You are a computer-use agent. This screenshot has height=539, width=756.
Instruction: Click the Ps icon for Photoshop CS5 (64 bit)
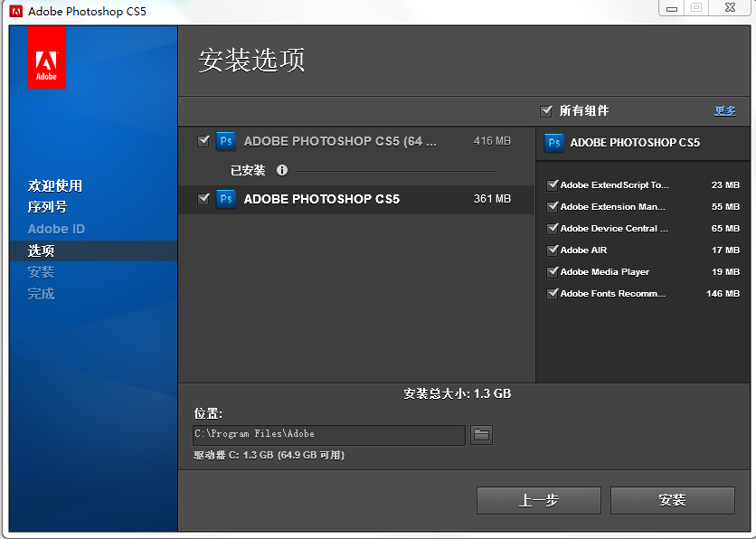point(226,141)
